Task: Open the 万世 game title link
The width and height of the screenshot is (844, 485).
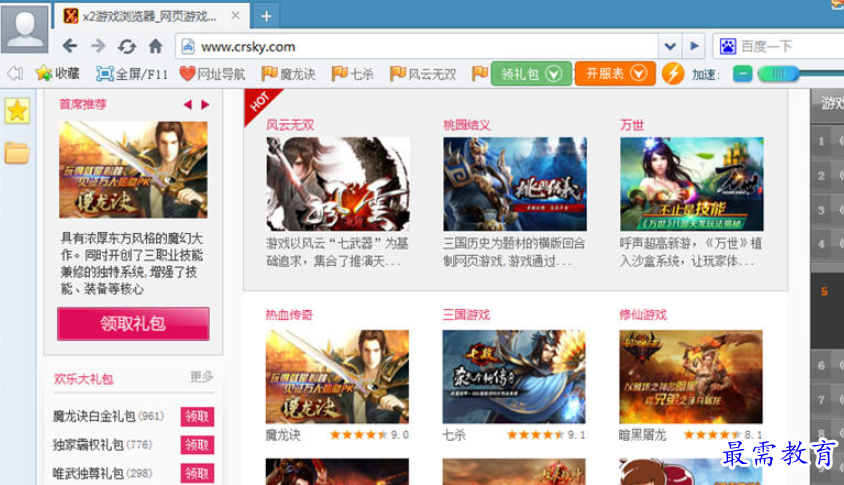Action: coord(632,125)
